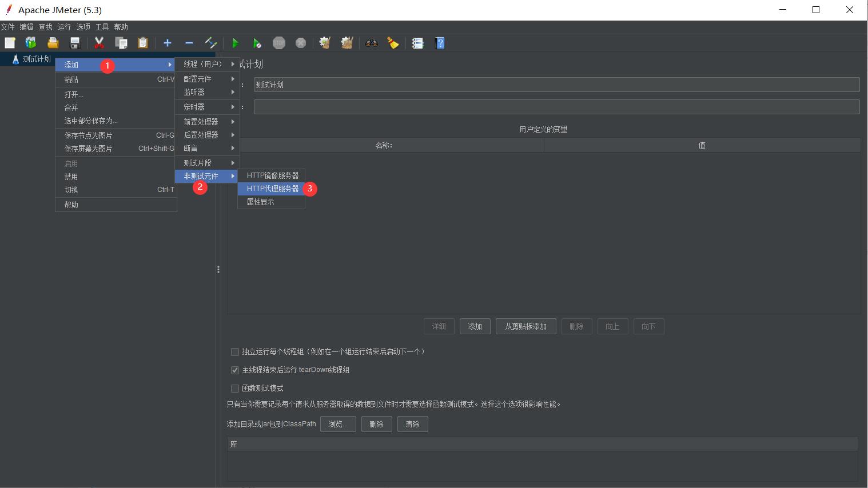
Task: Choose 选中部分保存为... menu entry
Action: tap(116, 121)
